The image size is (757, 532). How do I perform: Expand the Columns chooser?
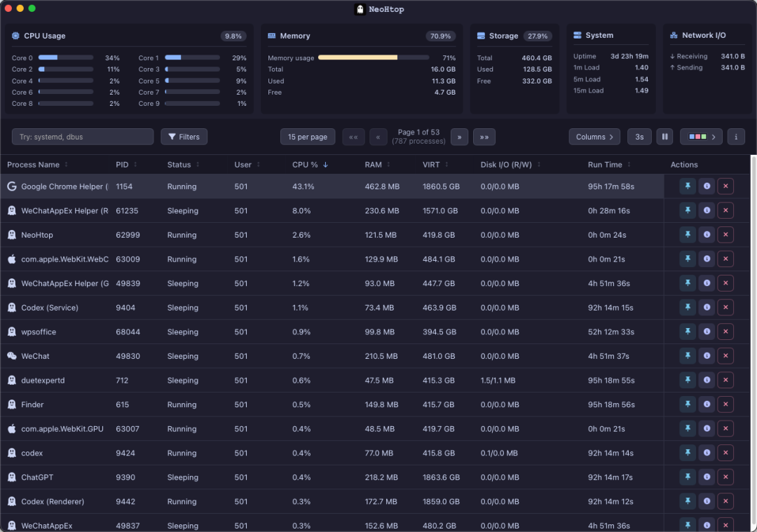pos(594,137)
